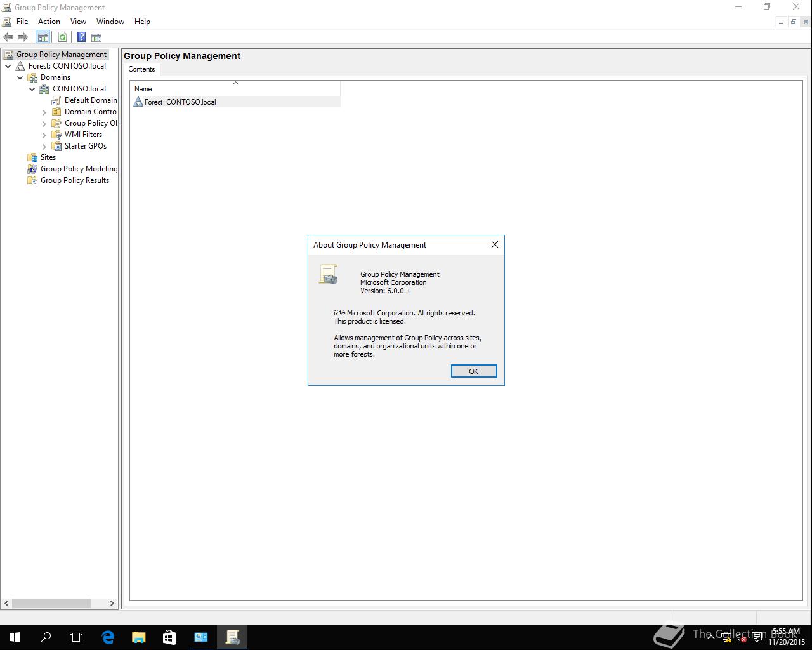Open the Windows Start menu
This screenshot has width=812, height=650.
click(x=15, y=637)
